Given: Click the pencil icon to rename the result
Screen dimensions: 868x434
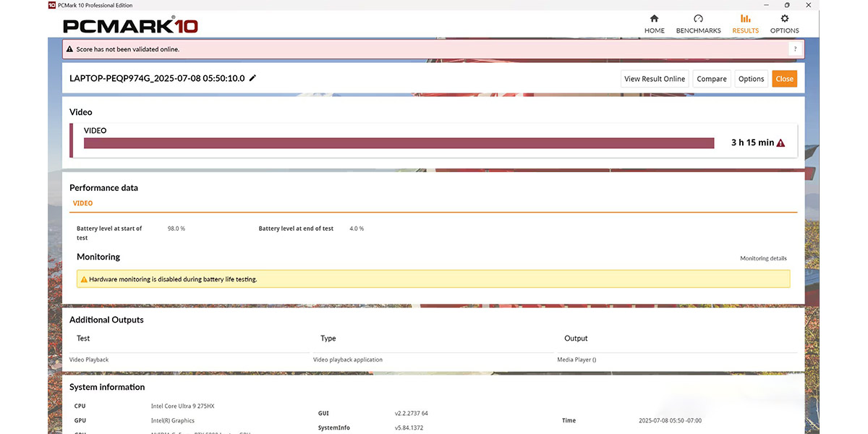Looking at the screenshot, I should (252, 78).
